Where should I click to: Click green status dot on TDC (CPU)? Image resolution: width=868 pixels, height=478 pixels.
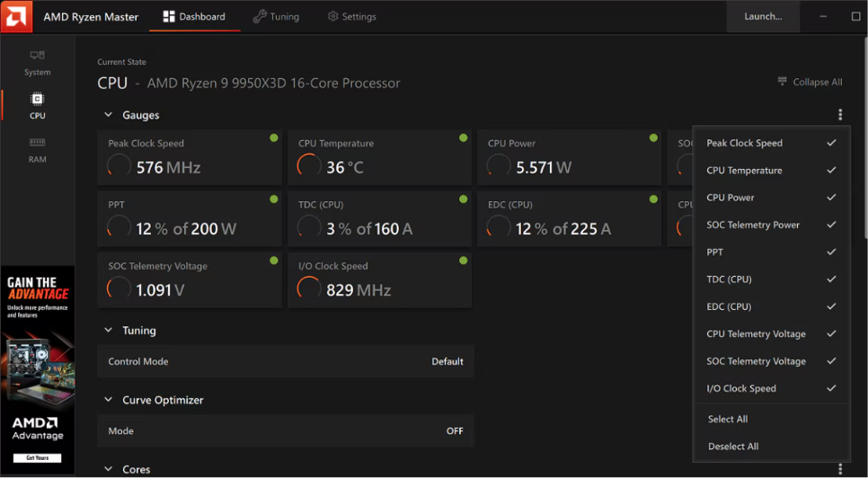point(464,199)
